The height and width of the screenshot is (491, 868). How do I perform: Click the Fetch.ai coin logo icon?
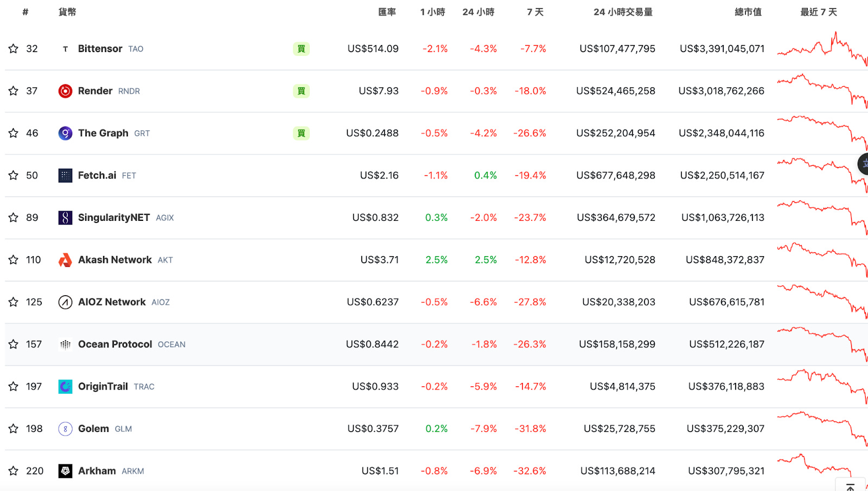[65, 176]
